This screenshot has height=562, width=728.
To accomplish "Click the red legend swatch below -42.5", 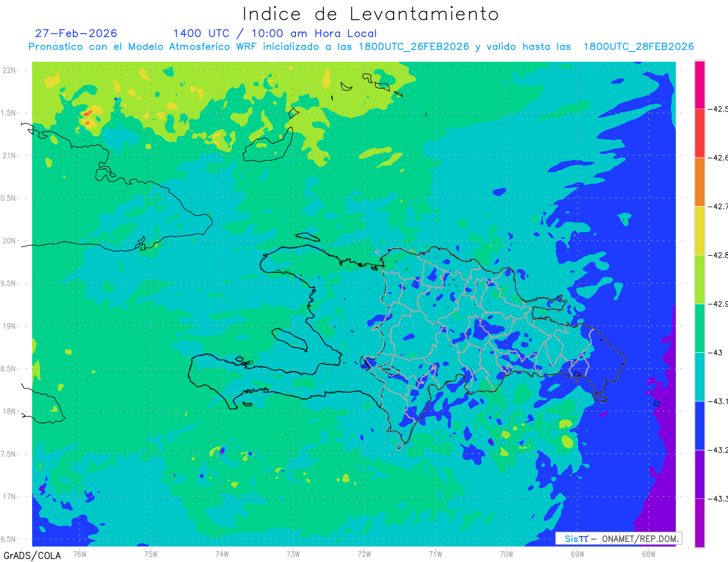I will 699,133.
